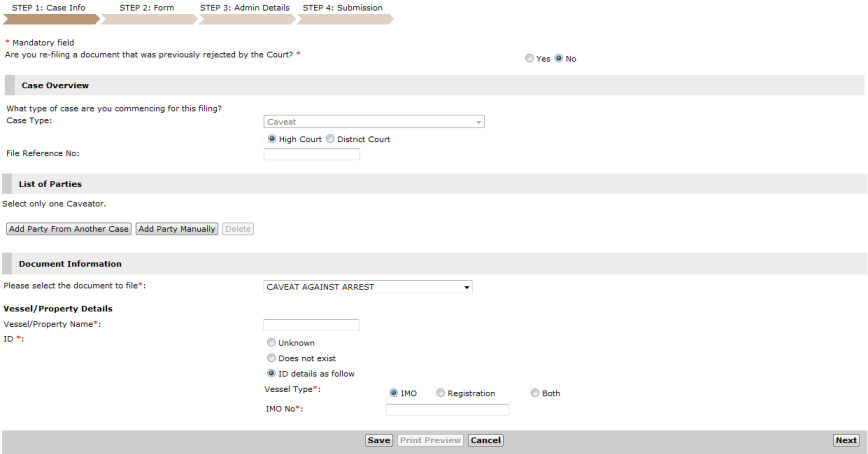
Task: Go to STEP 2: Form tab
Action: pos(147,8)
